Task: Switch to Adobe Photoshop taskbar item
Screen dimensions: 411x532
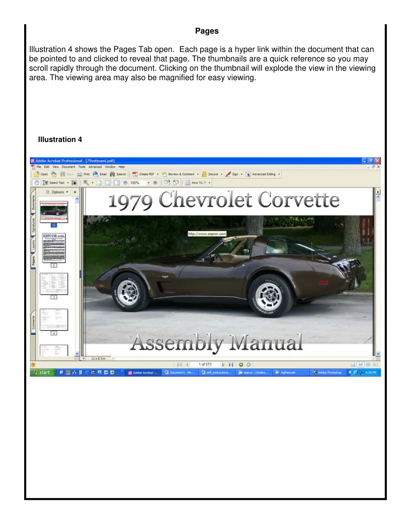Action: coord(327,373)
